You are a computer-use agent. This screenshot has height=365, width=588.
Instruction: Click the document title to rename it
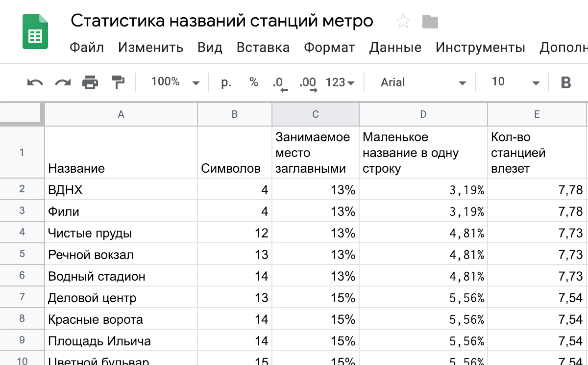click(x=222, y=21)
